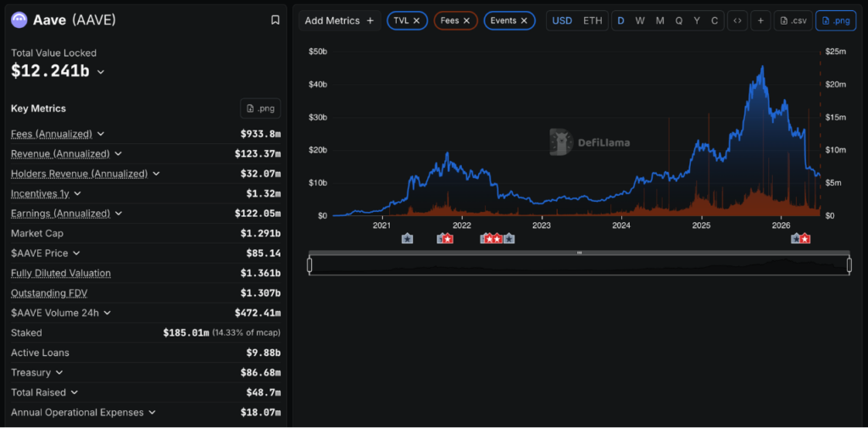
Task: Click the Fully Diluted Valuation label
Action: (61, 273)
